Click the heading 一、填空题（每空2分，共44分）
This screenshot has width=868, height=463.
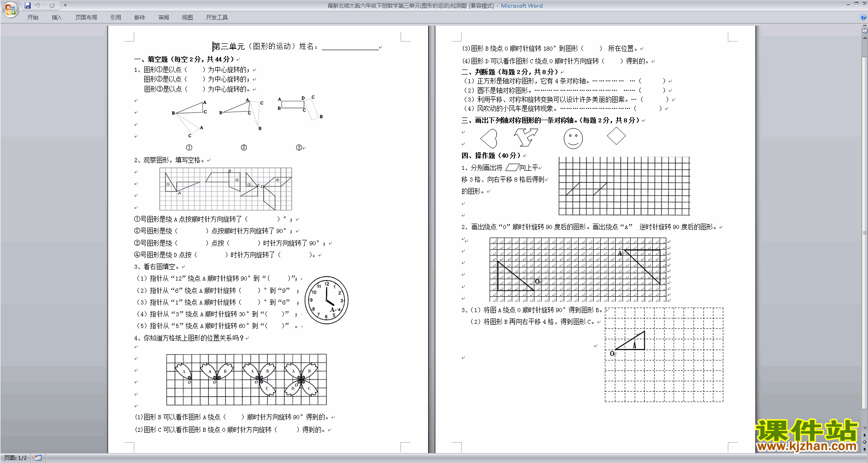pyautogui.click(x=184, y=59)
